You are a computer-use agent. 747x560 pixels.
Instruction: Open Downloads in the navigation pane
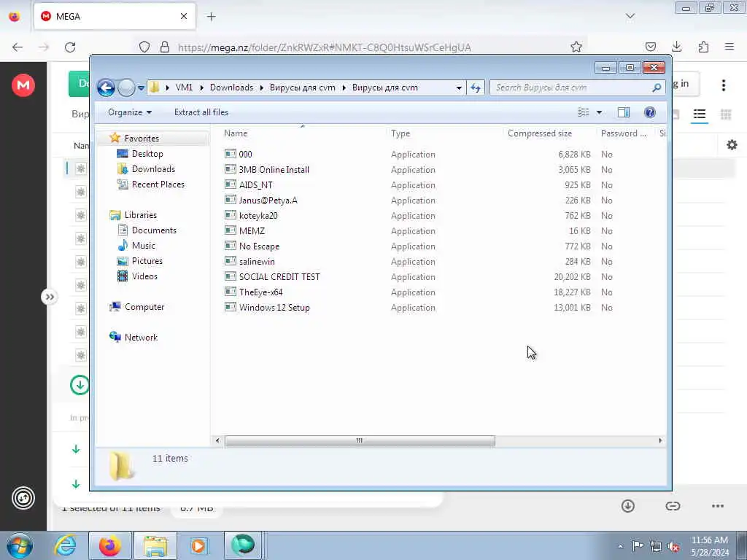pos(153,169)
